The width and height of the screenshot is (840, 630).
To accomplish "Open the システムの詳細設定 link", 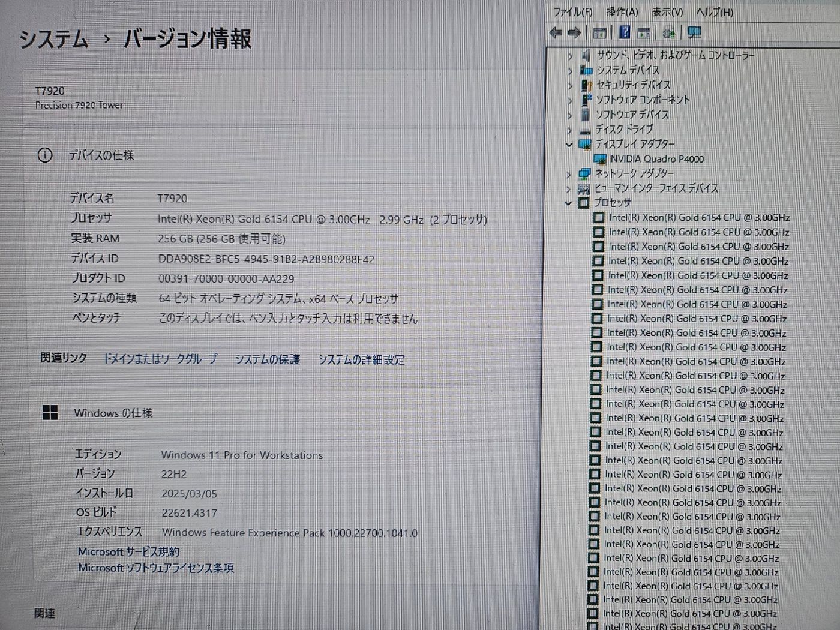I will click(x=361, y=360).
